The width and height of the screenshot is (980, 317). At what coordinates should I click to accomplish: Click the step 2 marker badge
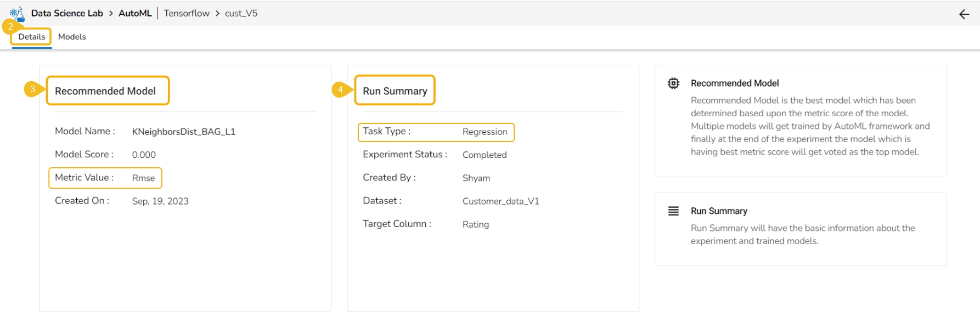click(10, 26)
